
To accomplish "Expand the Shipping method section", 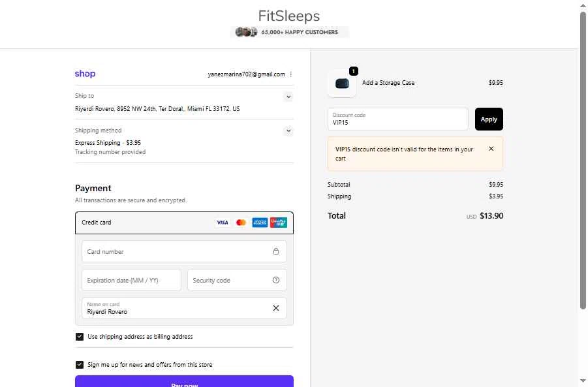I will coord(288,131).
